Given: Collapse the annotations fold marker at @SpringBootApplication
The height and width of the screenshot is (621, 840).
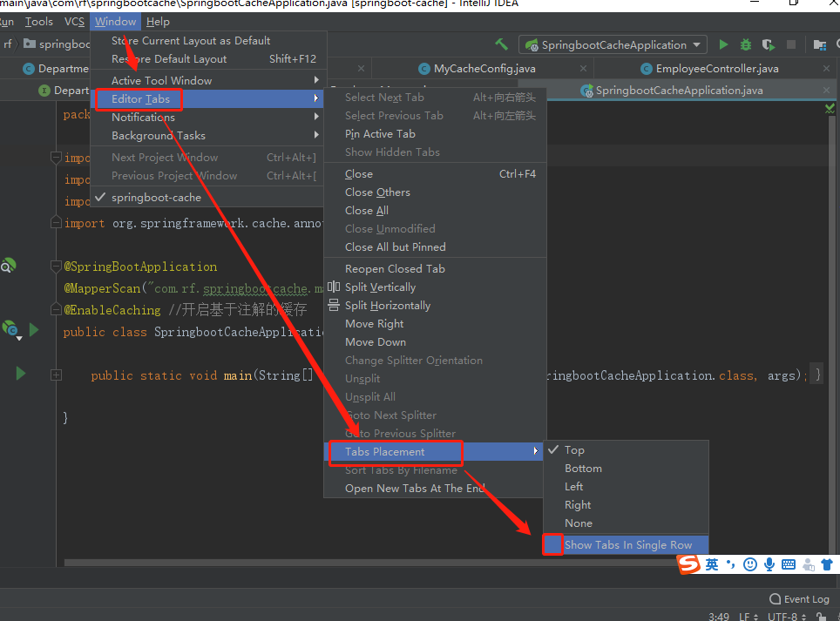Looking at the screenshot, I should 56,266.
